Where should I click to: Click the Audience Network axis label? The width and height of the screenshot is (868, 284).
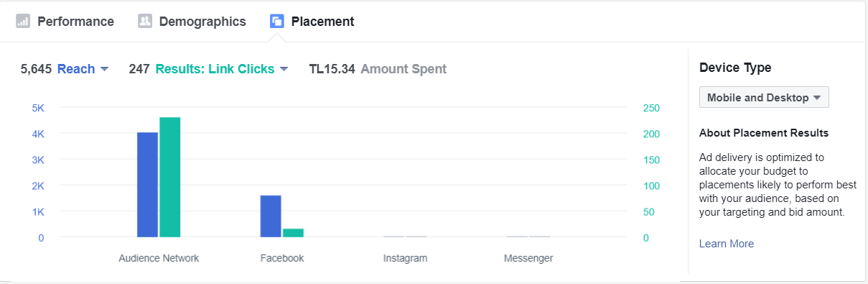159,258
